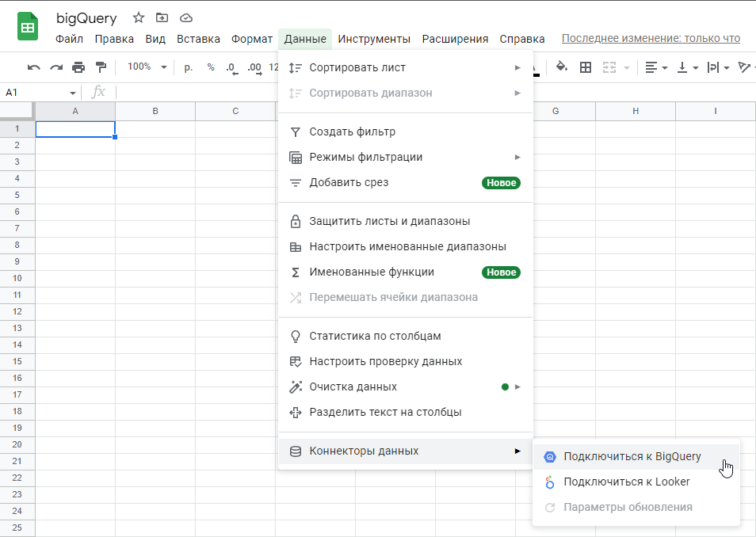Viewport: 756px width, 537px height.
Task: Choose 'Разделить текст на столбцы'
Action: (x=406, y=412)
